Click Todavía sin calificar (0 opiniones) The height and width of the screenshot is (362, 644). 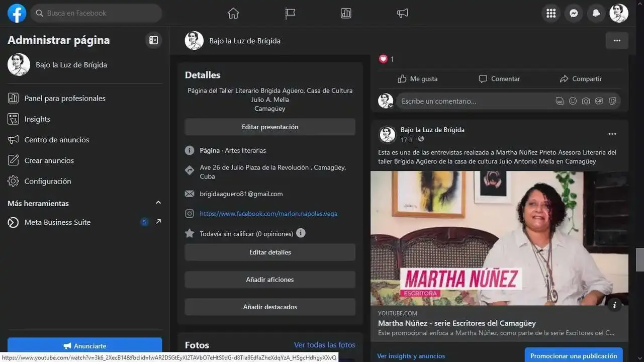click(x=246, y=234)
